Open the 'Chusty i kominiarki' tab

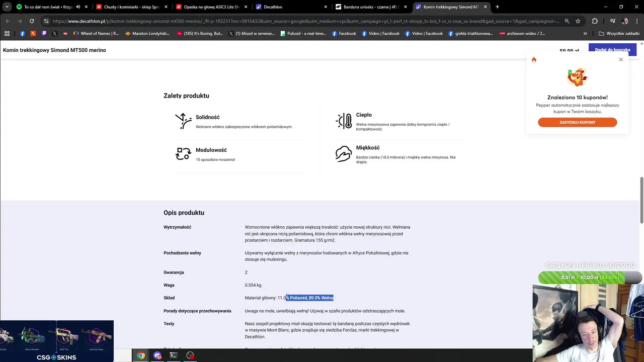tap(131, 7)
